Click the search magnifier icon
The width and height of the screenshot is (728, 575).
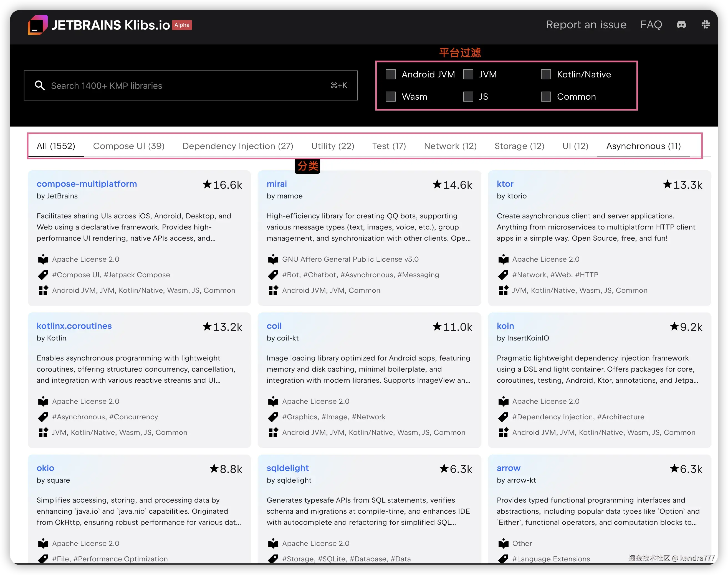[x=40, y=85]
